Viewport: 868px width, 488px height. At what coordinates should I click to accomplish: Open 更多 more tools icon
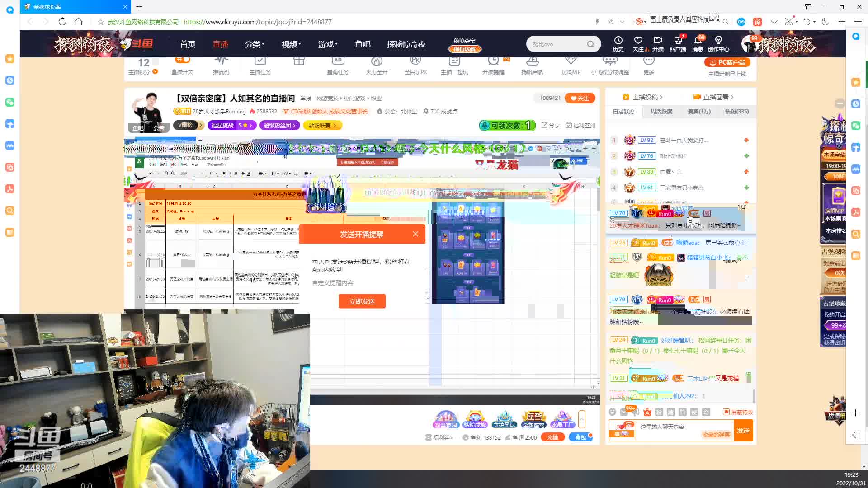click(x=649, y=66)
